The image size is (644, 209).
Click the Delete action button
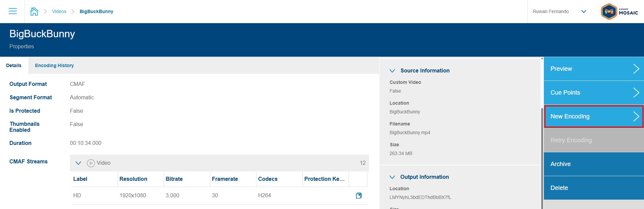click(x=593, y=188)
